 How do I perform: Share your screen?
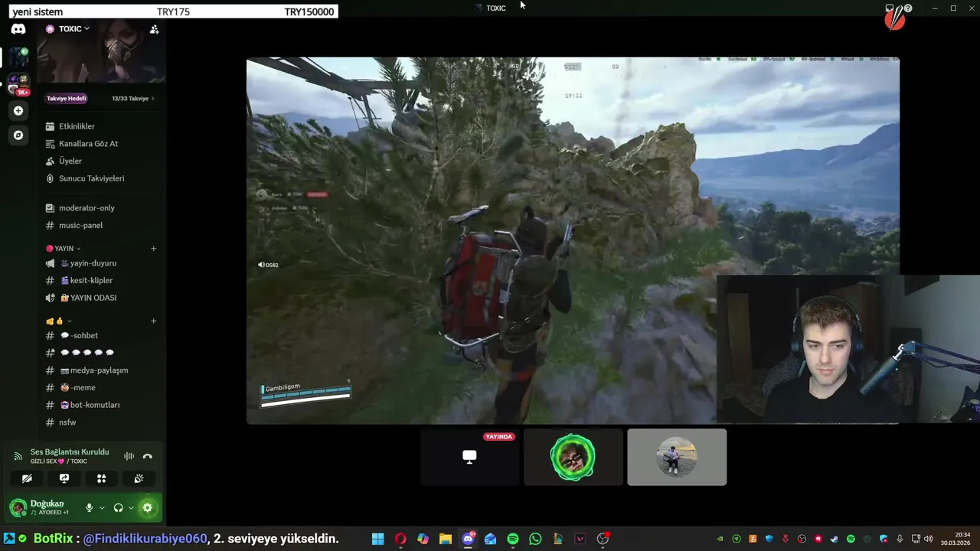(x=64, y=478)
